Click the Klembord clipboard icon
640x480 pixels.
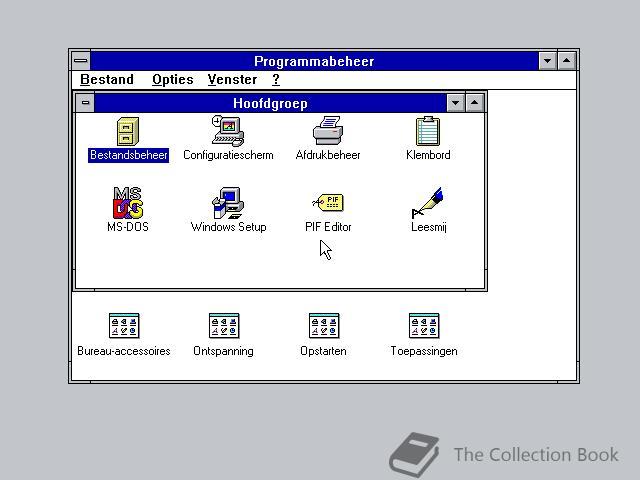(428, 131)
